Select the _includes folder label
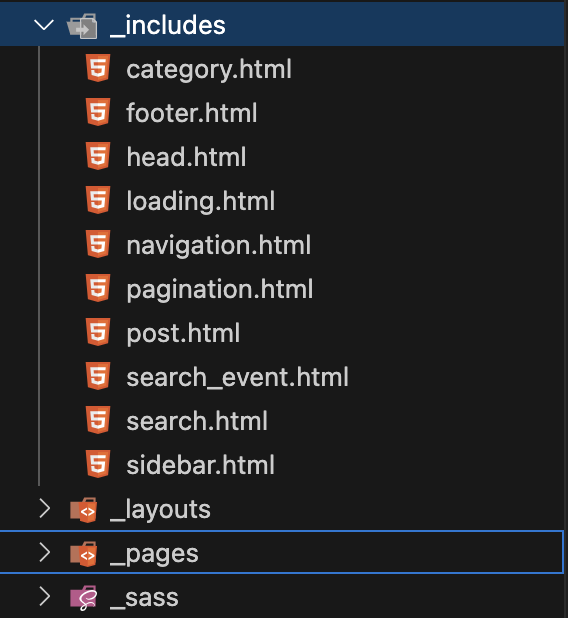568x618 pixels. (x=168, y=26)
